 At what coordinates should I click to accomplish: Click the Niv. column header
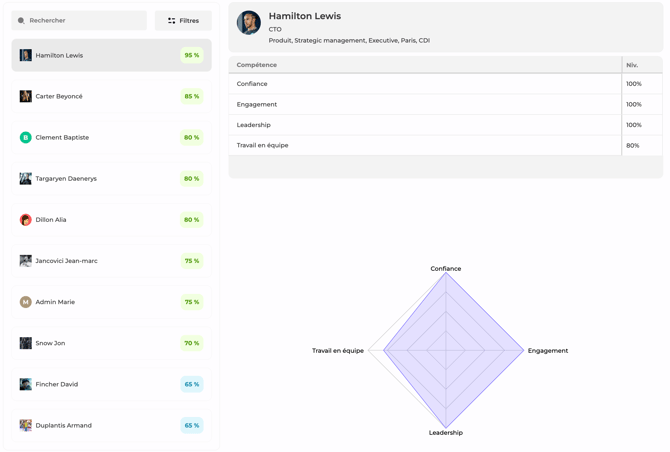coord(632,65)
